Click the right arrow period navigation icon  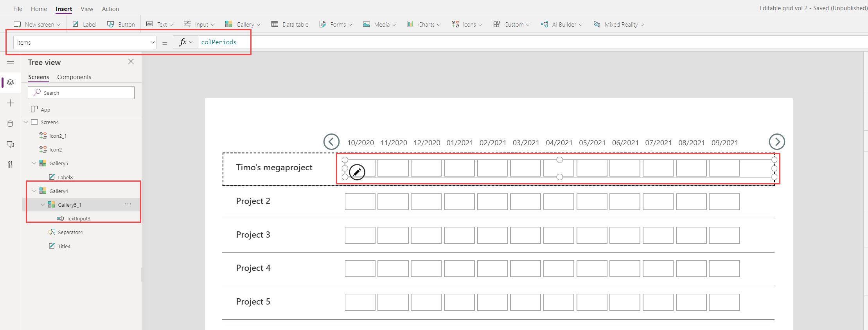point(776,142)
